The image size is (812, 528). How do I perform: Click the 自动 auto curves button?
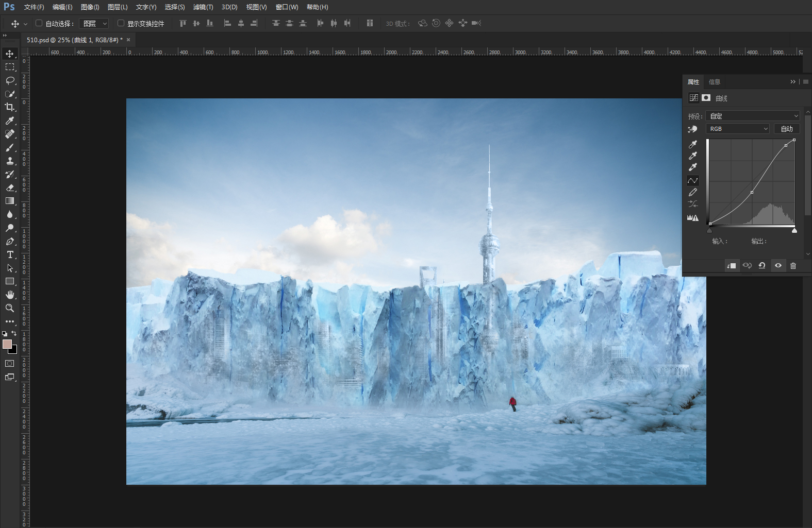[x=787, y=129]
